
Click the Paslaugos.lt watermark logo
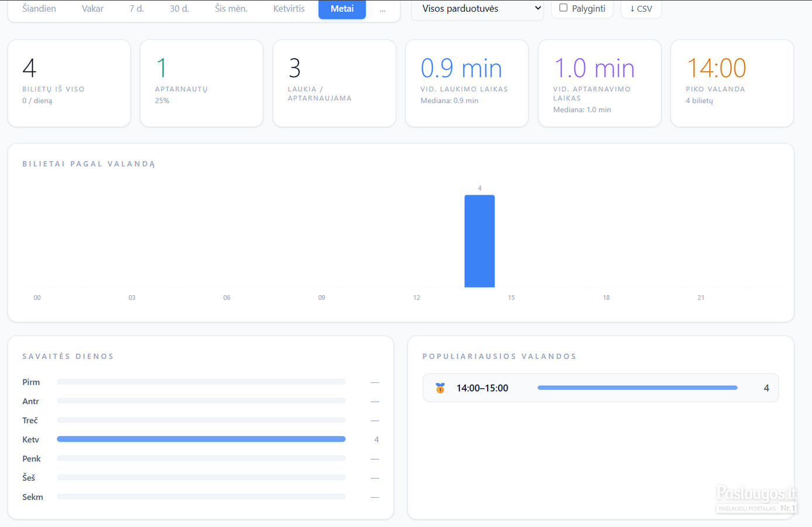[756, 499]
